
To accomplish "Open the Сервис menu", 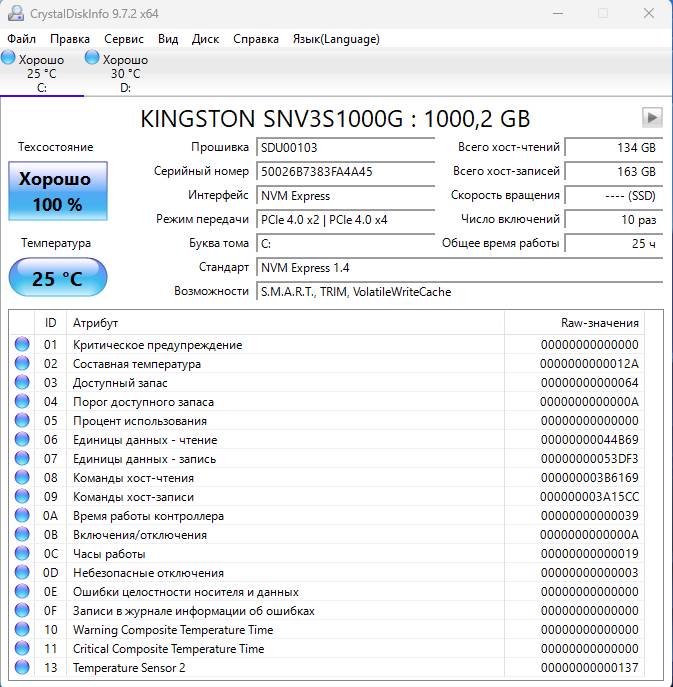I will [124, 39].
